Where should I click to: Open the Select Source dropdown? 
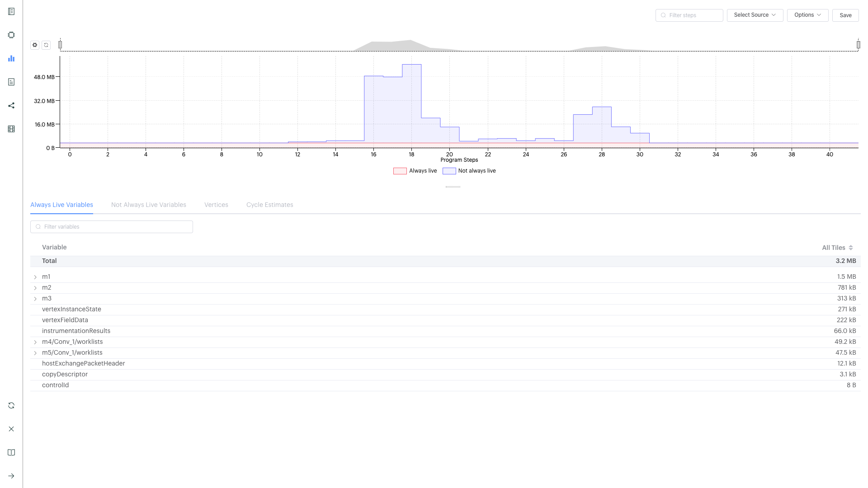[755, 15]
